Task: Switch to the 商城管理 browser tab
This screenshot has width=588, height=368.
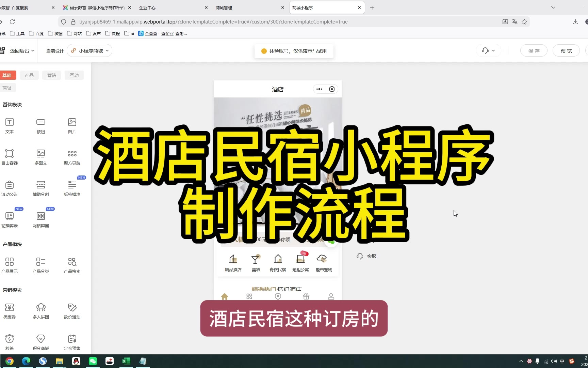Action: (249, 7)
